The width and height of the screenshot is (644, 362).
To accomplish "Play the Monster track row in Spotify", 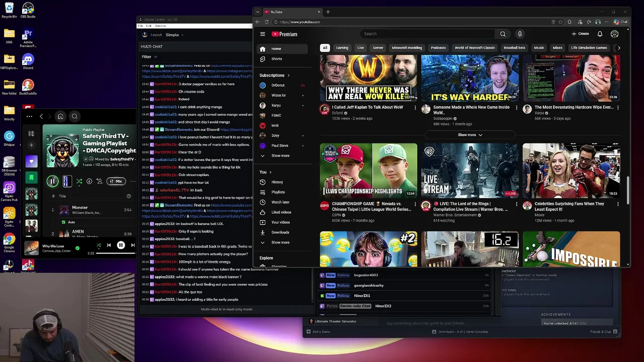I will point(91,210).
